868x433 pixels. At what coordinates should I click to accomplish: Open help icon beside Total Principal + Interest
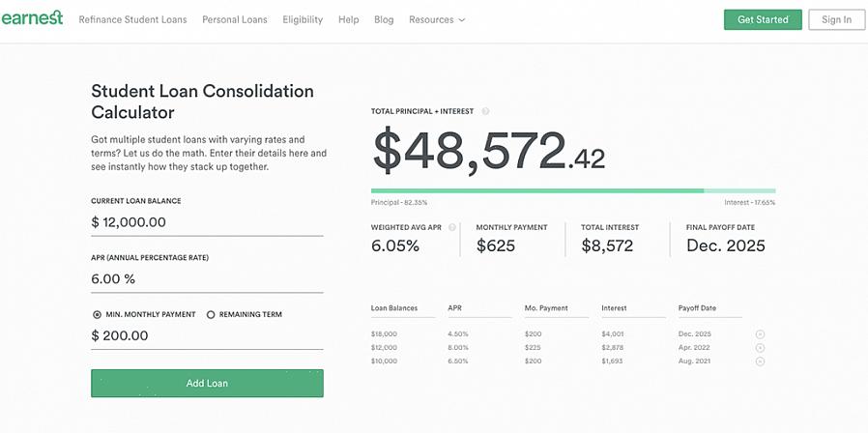tap(485, 111)
